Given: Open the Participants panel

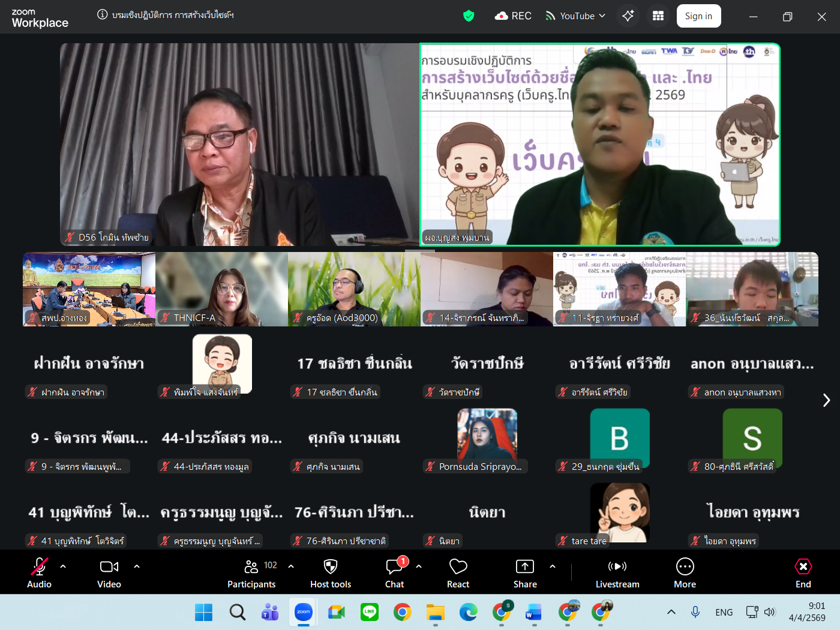Looking at the screenshot, I should [251, 573].
